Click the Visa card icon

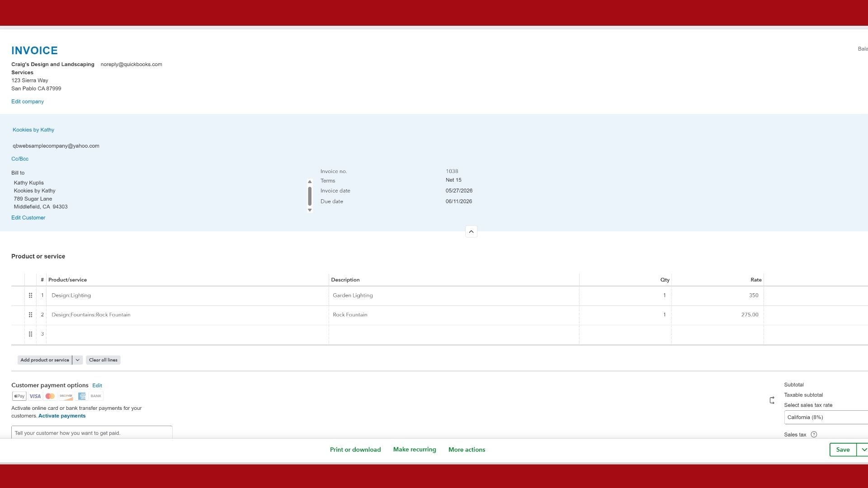tap(35, 396)
